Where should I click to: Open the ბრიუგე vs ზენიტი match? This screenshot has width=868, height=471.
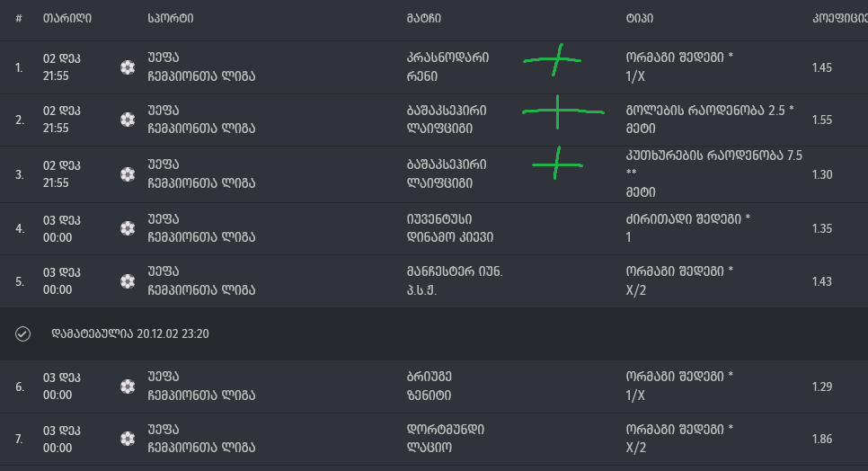pyautogui.click(x=430, y=386)
